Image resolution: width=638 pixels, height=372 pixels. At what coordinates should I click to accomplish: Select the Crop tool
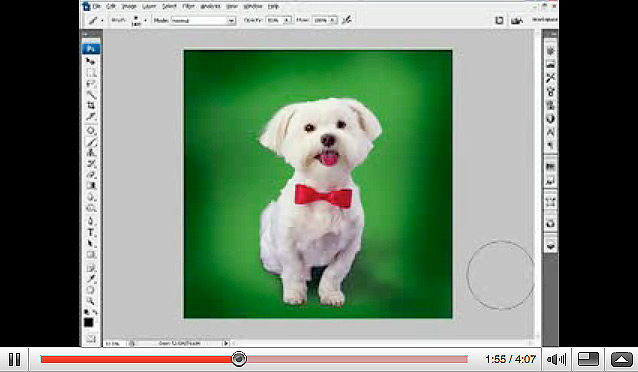point(91,105)
